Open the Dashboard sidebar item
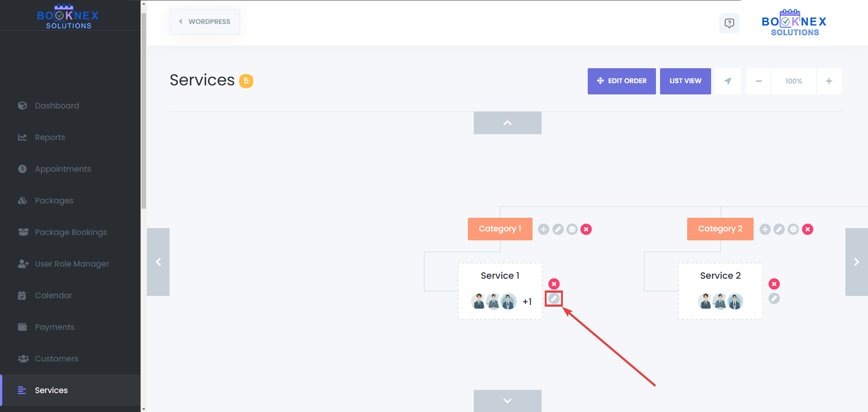868x412 pixels. point(57,106)
